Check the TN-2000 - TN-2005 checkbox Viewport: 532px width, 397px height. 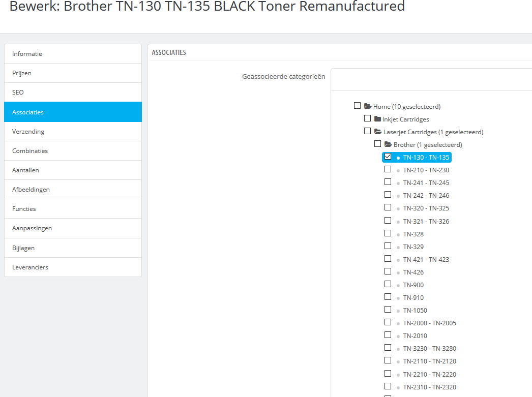tap(388, 322)
